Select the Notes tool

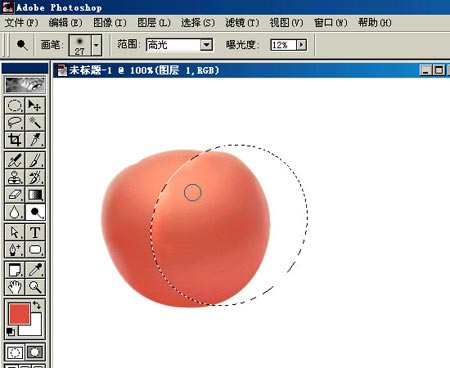pos(15,270)
